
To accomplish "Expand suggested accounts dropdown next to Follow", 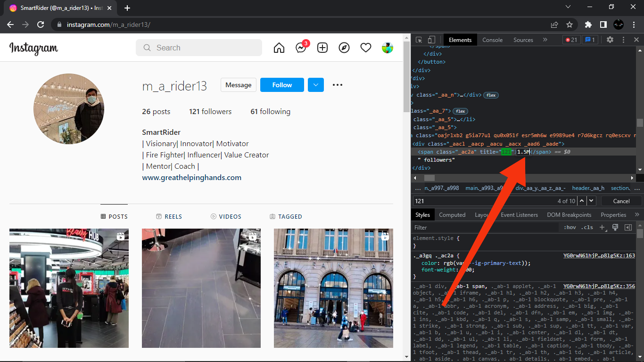I will point(316,85).
